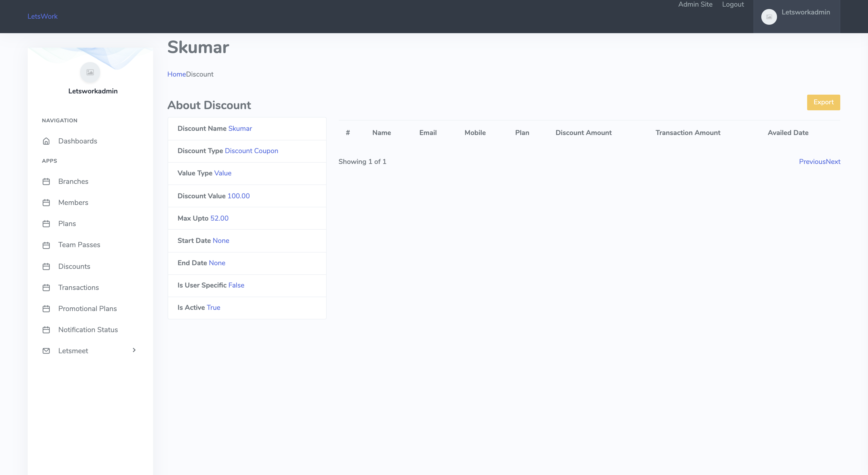
Task: Click the # column header
Action: [x=348, y=133]
